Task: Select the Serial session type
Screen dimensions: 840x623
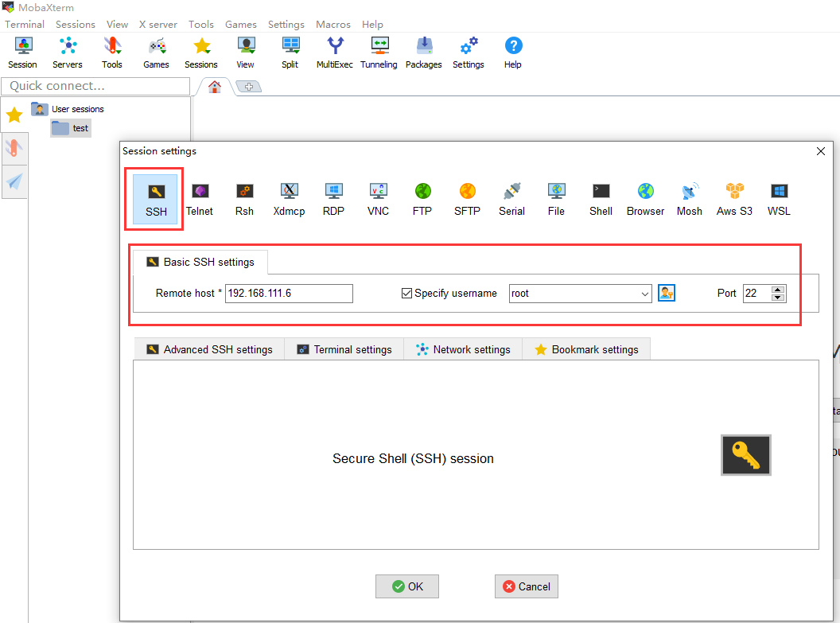Action: [512, 199]
